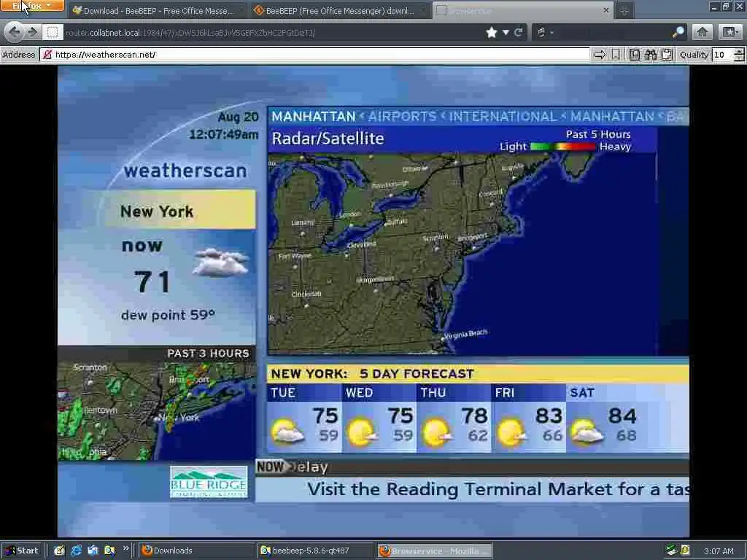The height and width of the screenshot is (560, 747).
Task: Bookmark this page with the star icon
Action: (492, 32)
